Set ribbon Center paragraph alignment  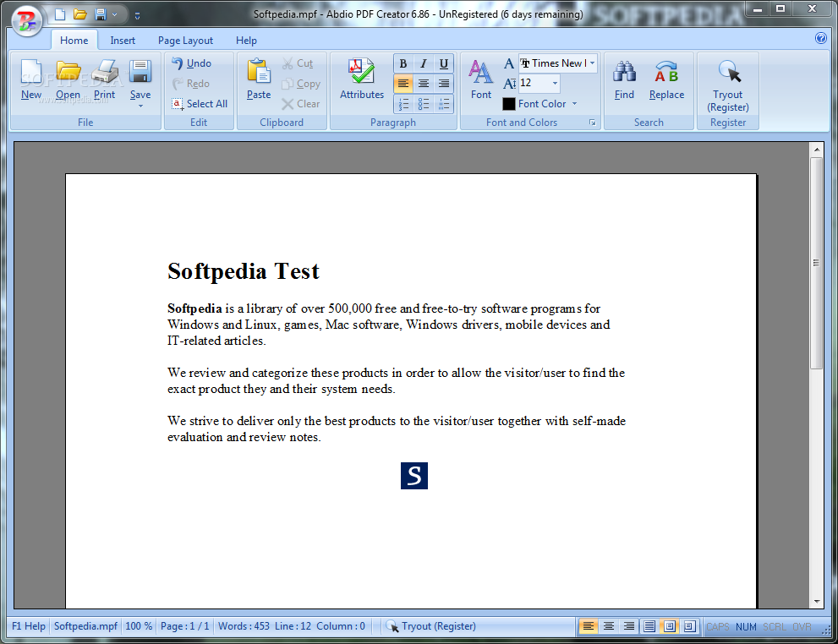pyautogui.click(x=424, y=84)
